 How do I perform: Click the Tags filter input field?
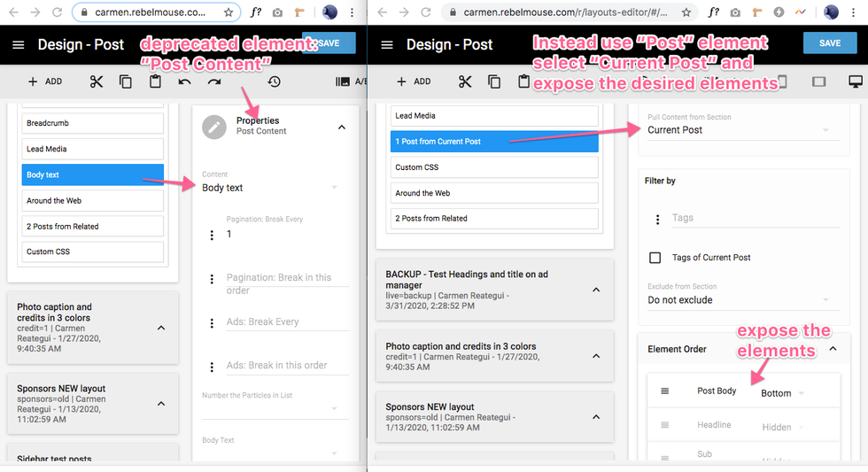753,218
